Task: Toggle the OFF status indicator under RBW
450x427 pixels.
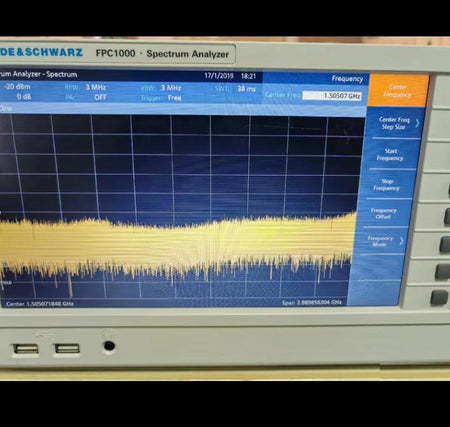Action: [100, 97]
